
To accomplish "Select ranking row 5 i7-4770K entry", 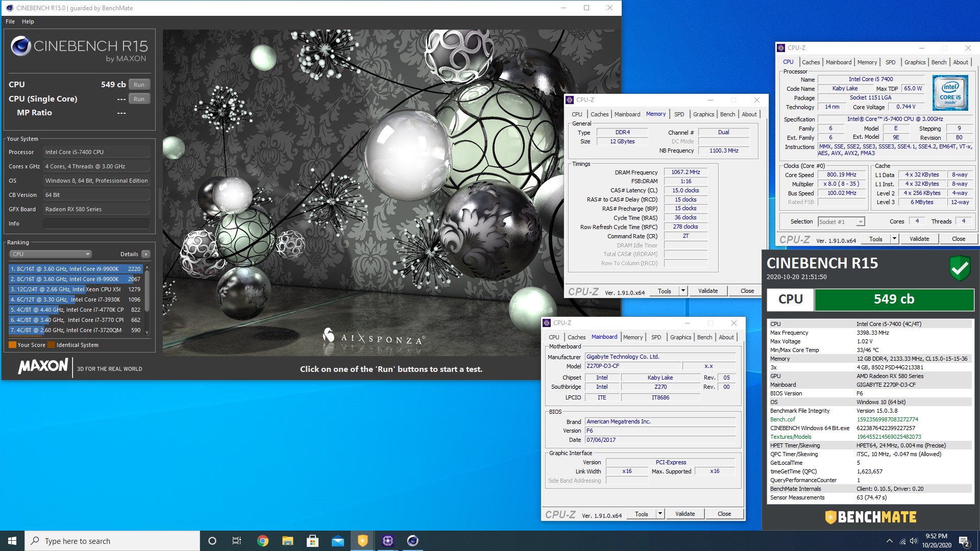I will [76, 310].
